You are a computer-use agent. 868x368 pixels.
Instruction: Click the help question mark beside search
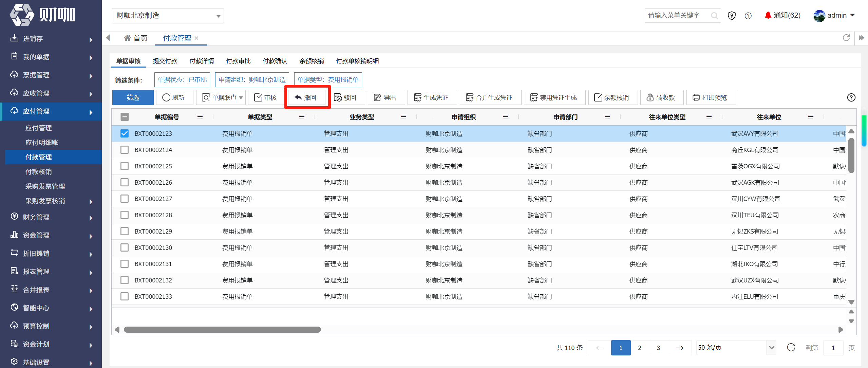[748, 16]
